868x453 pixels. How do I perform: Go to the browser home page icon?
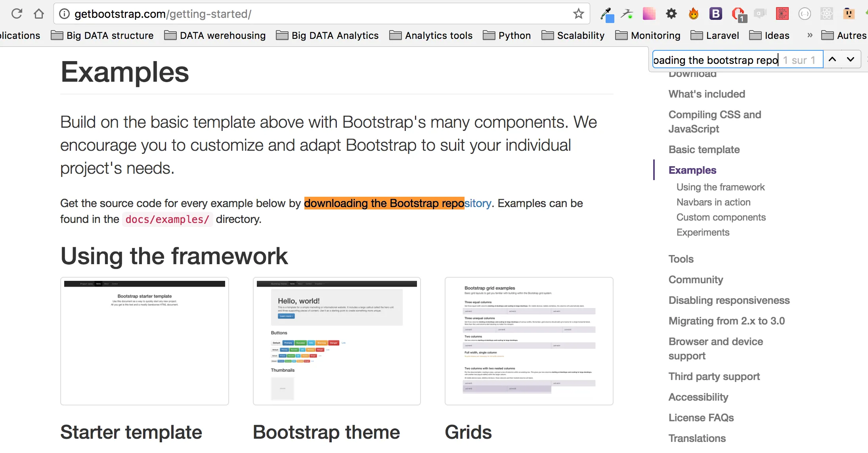coord(39,14)
